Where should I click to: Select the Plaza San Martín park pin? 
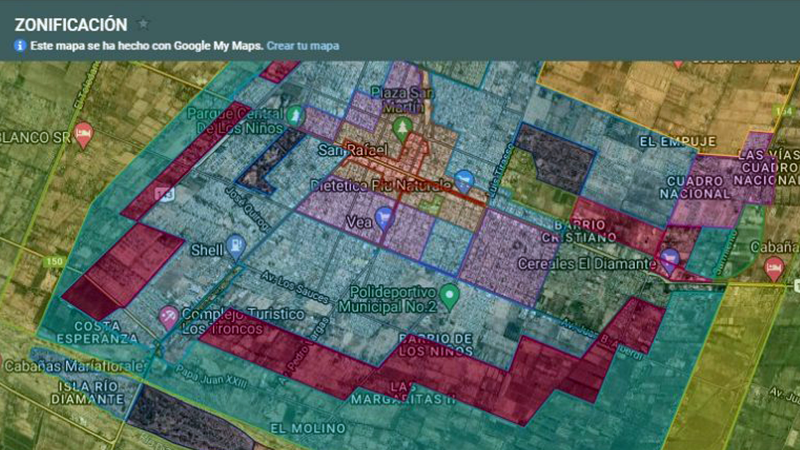click(402, 127)
